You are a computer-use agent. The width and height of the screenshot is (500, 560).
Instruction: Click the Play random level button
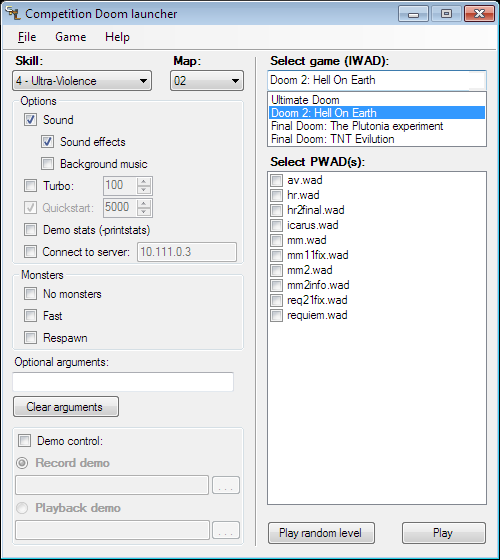(x=321, y=533)
